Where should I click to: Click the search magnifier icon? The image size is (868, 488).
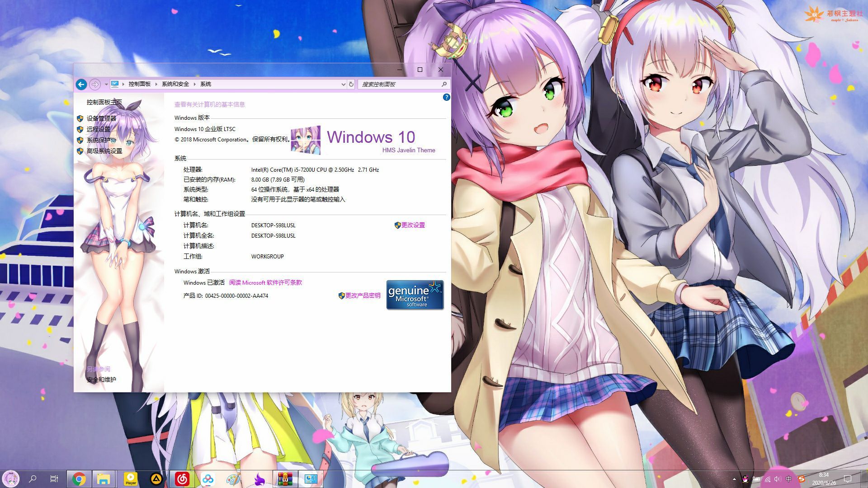click(x=444, y=84)
